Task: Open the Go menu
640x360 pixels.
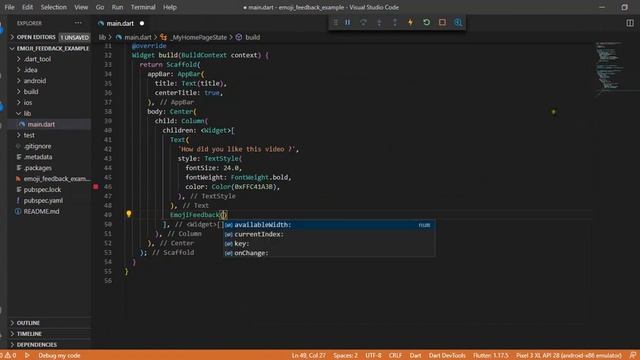Action: (100, 7)
